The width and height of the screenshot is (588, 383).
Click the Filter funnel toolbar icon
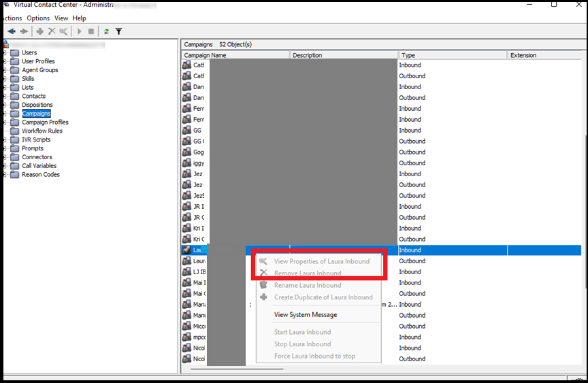[x=119, y=31]
